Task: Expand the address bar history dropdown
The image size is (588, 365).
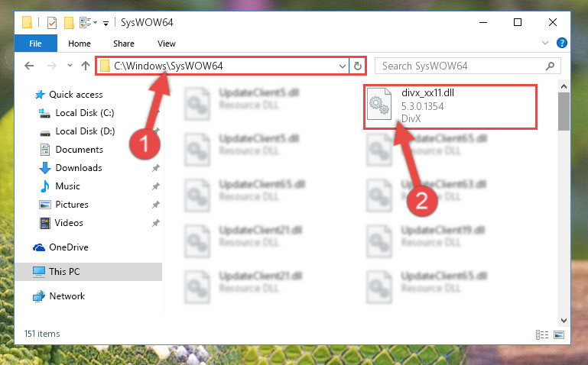Action: pos(342,66)
